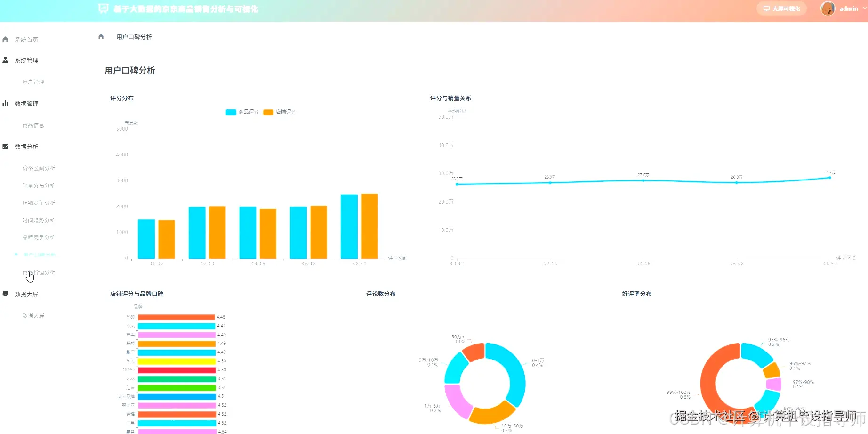868x434 pixels.
Task: Toggle 店铺评分 legend series
Action: coord(280,112)
